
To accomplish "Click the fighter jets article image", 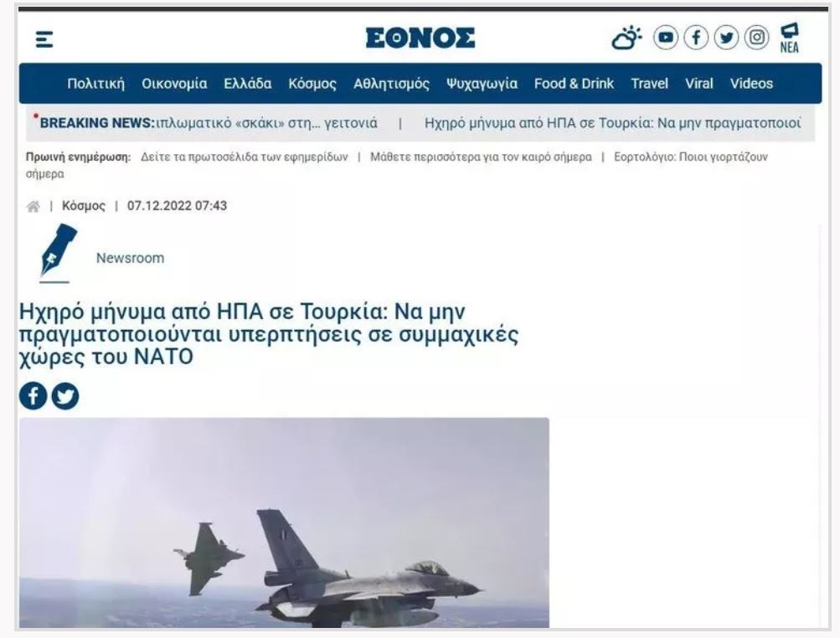I will click(284, 522).
